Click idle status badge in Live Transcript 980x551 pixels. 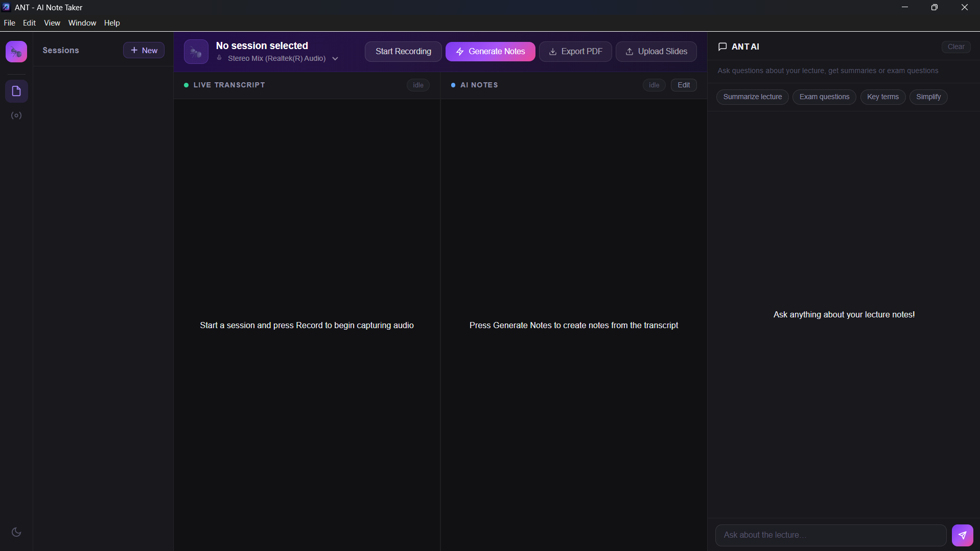418,85
